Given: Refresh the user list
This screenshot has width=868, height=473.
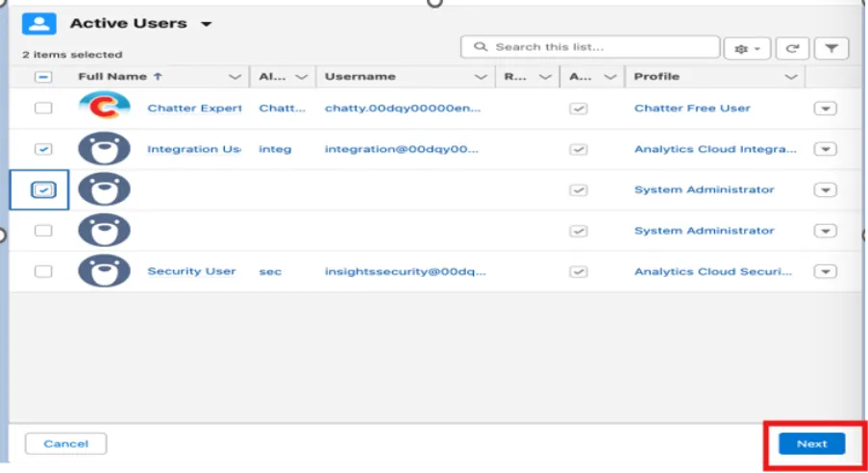Looking at the screenshot, I should pyautogui.click(x=792, y=49).
